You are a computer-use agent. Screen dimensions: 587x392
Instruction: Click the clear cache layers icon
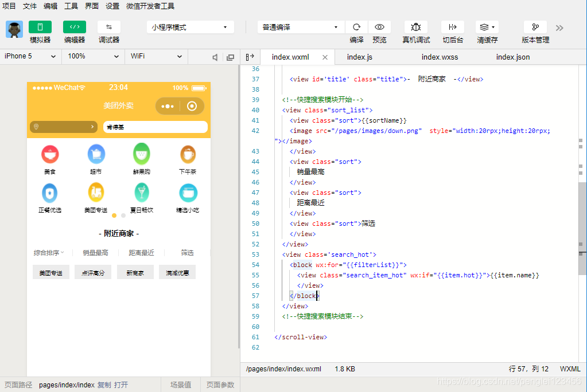(x=487, y=27)
